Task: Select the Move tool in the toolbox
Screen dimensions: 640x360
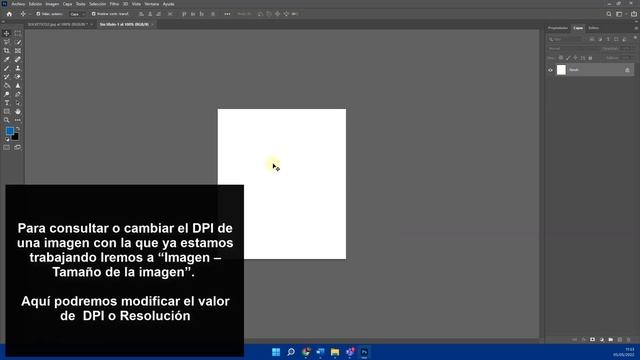Action: click(7, 33)
